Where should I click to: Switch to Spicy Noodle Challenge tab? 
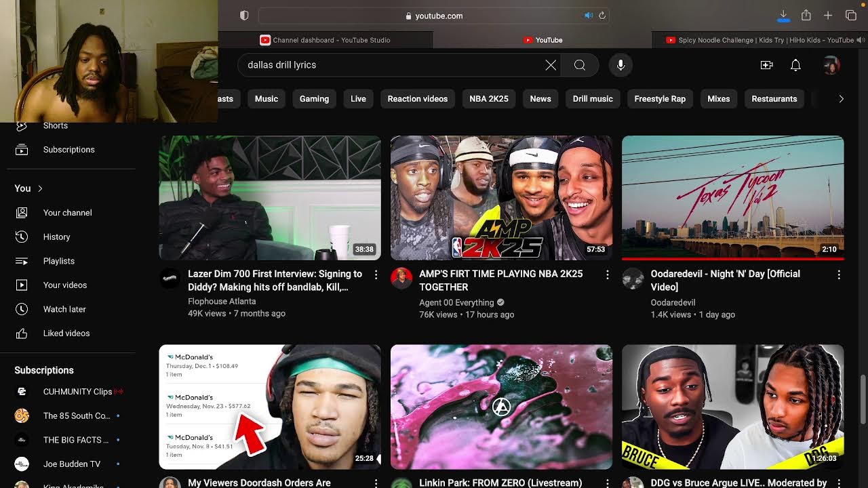pos(759,40)
